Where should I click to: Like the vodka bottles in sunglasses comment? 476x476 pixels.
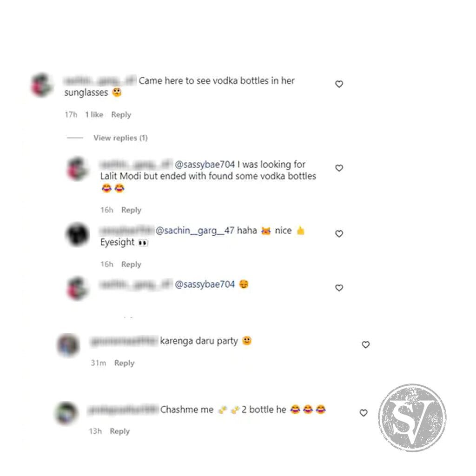pos(339,84)
